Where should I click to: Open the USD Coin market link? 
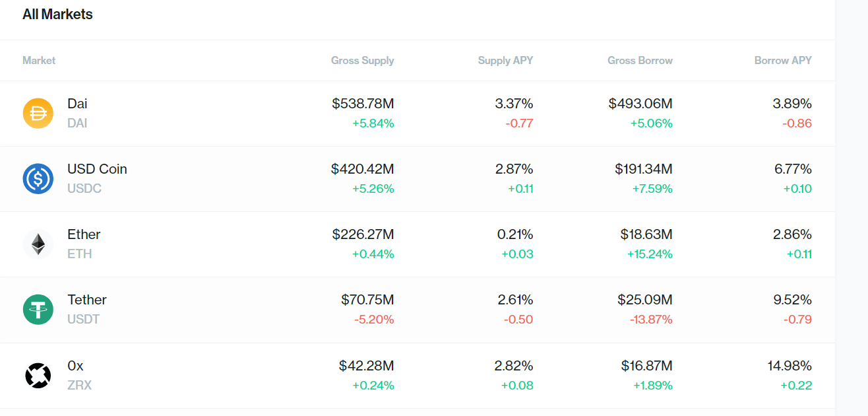97,169
